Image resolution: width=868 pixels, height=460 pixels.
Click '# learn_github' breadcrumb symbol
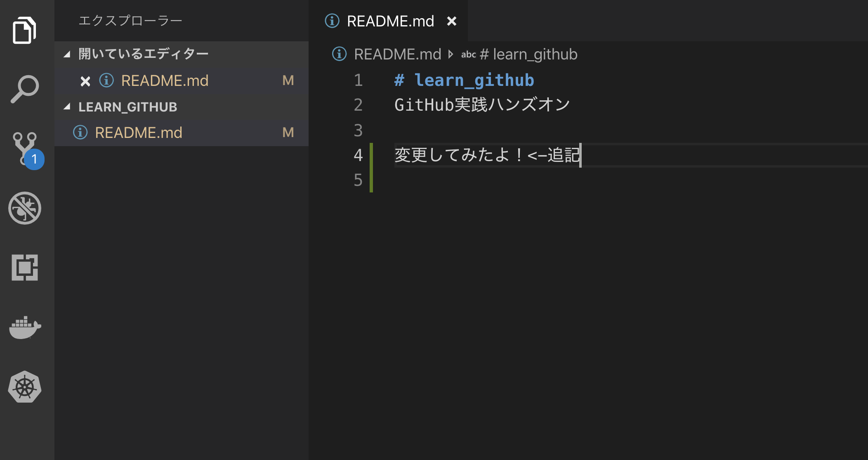528,55
